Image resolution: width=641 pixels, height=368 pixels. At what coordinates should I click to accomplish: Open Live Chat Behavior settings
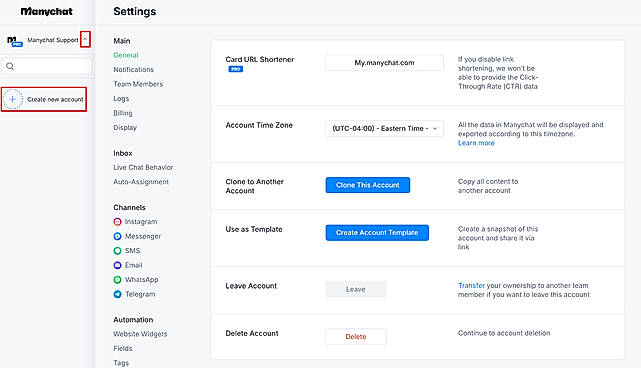click(143, 167)
